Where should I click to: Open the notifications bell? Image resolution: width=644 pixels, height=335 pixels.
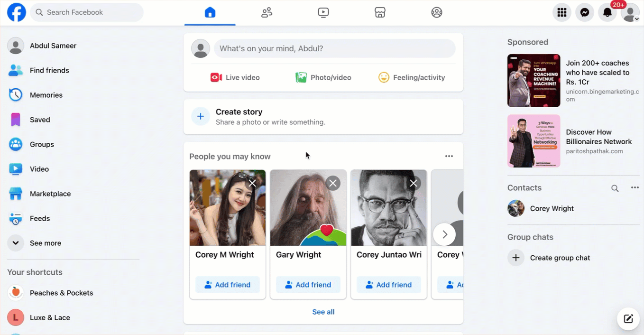point(607,13)
